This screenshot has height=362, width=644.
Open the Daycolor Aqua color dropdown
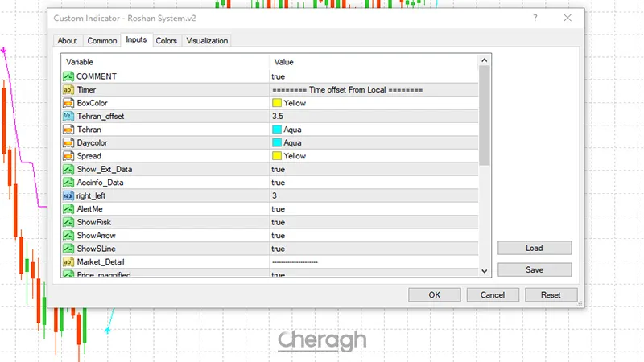pyautogui.click(x=374, y=142)
